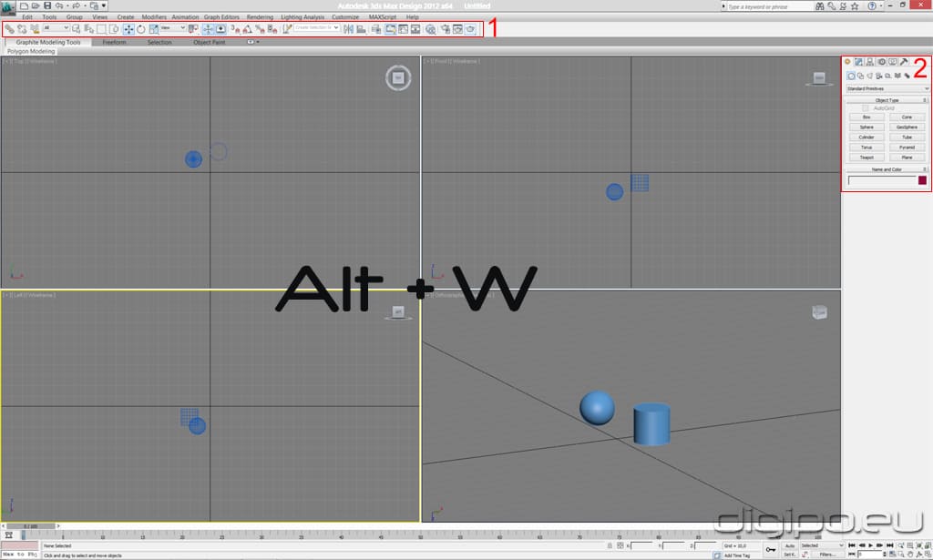Screen dimensions: 933x560
Task: Select the Shapes category in the Create panel
Action: tap(859, 76)
